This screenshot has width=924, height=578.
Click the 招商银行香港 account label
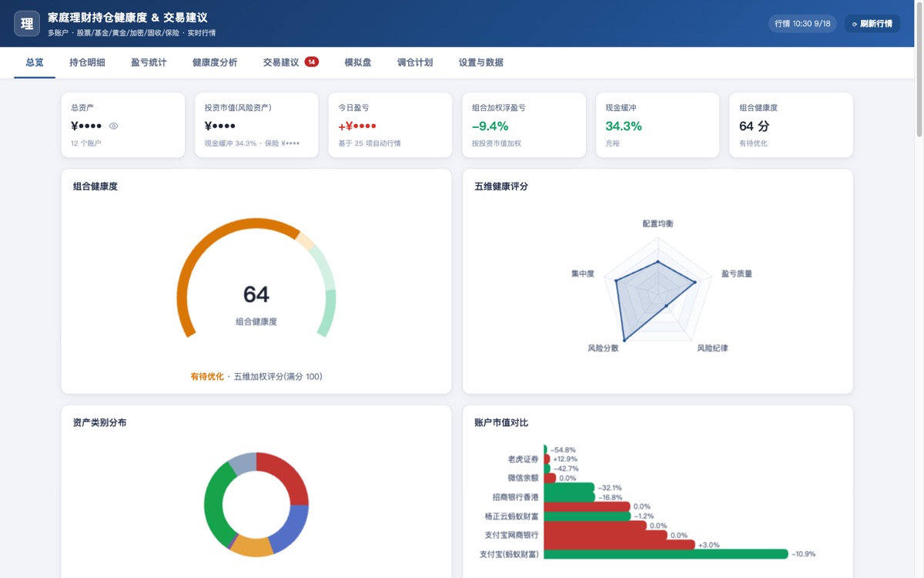coord(515,498)
